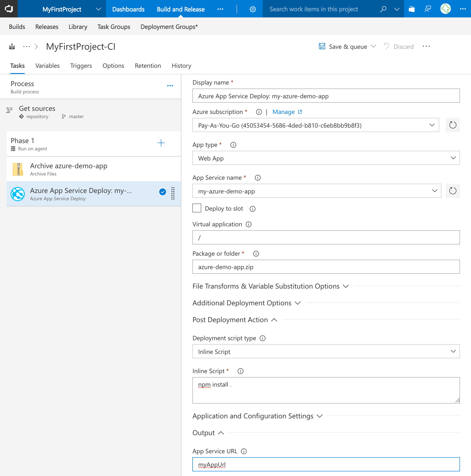The image size is (471, 476).
Task: Add a task to Phase 1 with plus
Action: (161, 143)
